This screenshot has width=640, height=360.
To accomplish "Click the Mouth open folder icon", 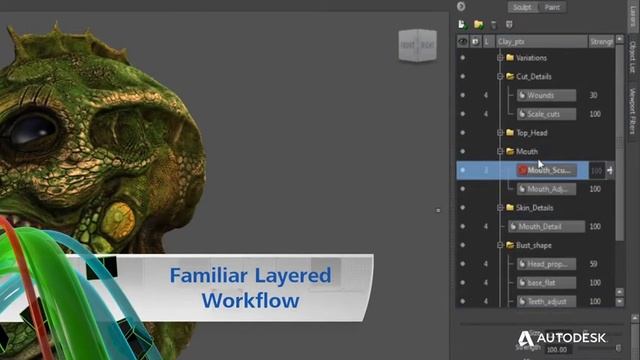I will [510, 151].
